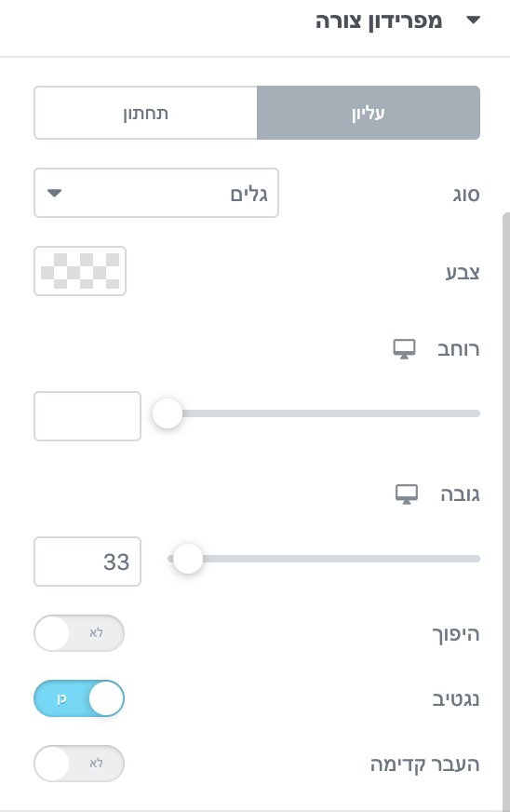510x812 pixels.
Task: Click the desktop device icon next to רוחב
Action: pos(405,349)
